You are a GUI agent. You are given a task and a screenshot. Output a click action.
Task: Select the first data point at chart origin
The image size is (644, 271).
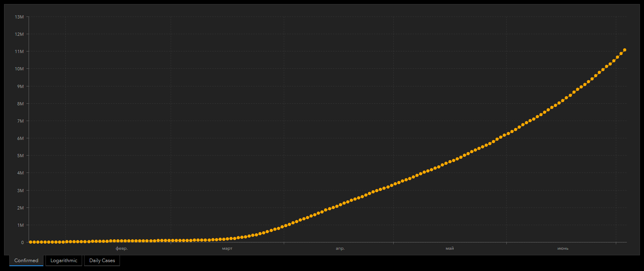tap(31, 242)
